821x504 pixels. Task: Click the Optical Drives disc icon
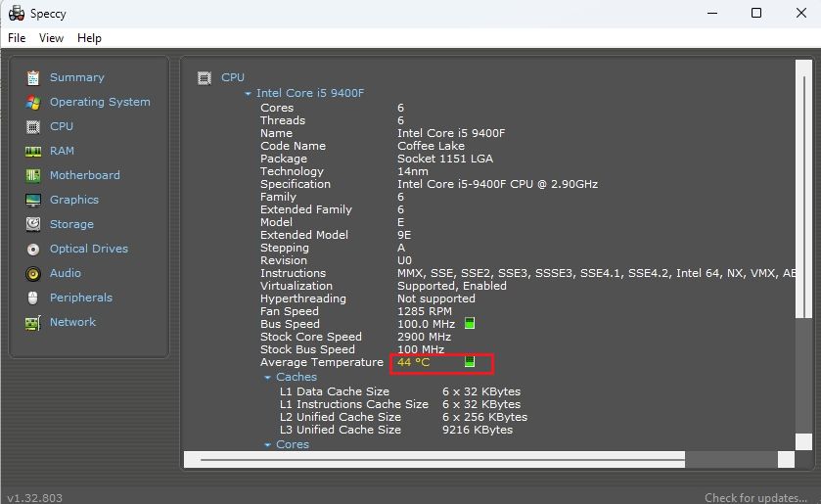pyautogui.click(x=33, y=249)
